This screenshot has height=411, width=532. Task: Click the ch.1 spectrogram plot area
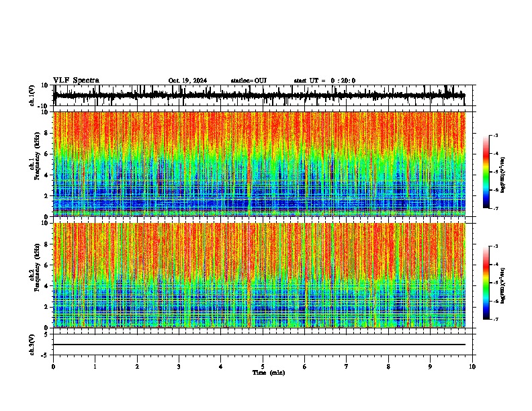point(259,164)
